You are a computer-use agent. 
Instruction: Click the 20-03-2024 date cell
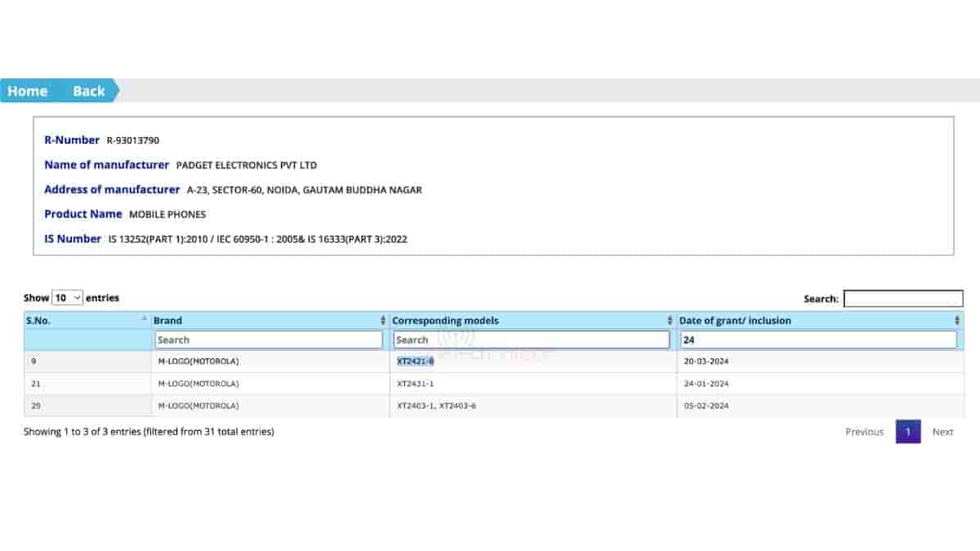tap(706, 361)
